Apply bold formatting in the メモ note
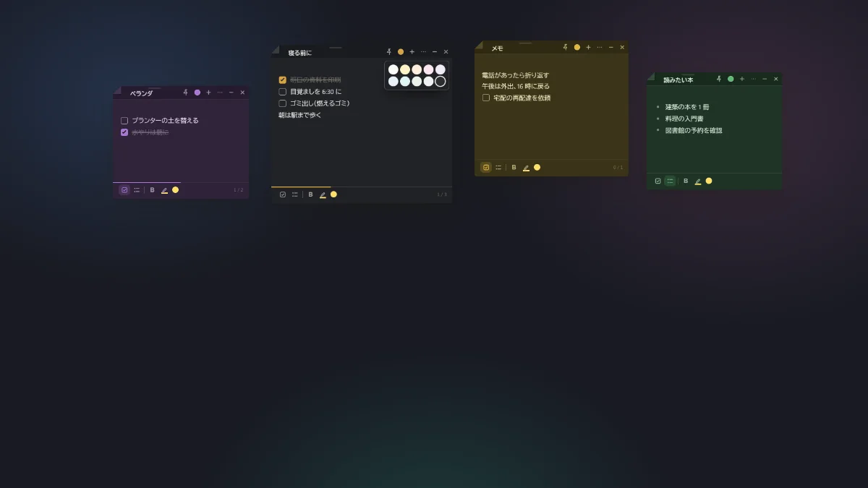The image size is (868, 488). [514, 168]
